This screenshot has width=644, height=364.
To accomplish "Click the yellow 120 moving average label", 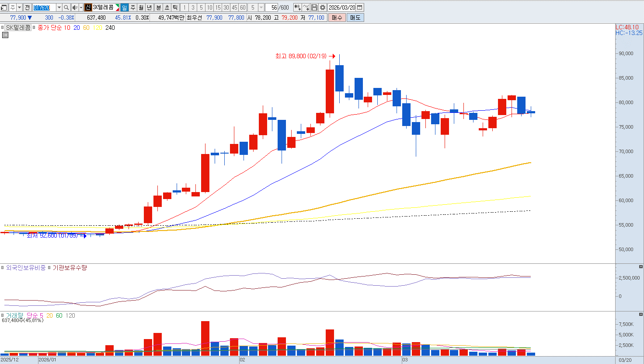I will [x=97, y=28].
